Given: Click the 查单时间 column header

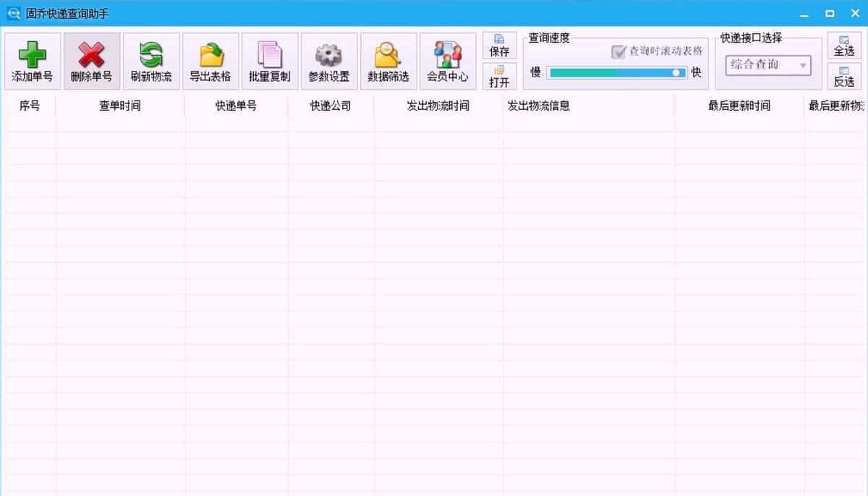Looking at the screenshot, I should [x=119, y=106].
